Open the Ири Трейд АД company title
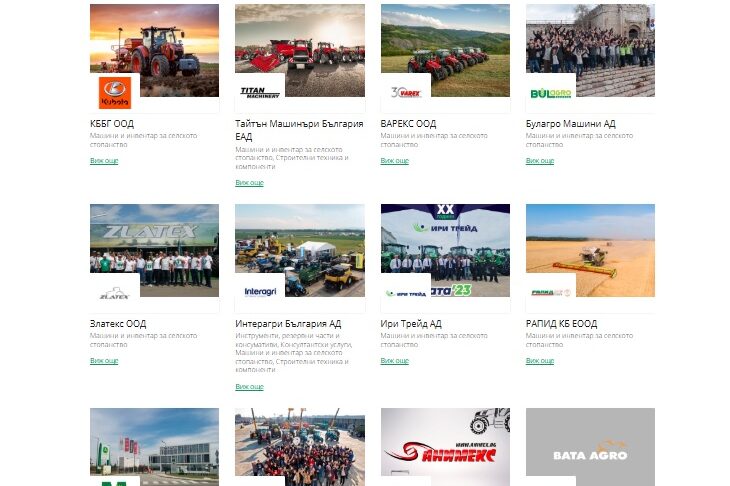Screen dimensions: 730x486 pyautogui.click(x=411, y=324)
